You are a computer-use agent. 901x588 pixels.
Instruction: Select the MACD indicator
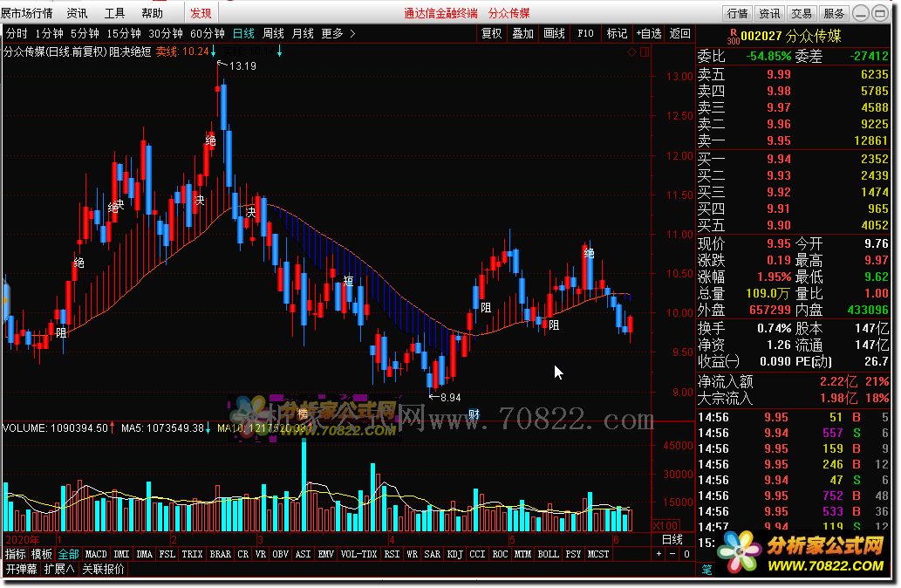(96, 554)
